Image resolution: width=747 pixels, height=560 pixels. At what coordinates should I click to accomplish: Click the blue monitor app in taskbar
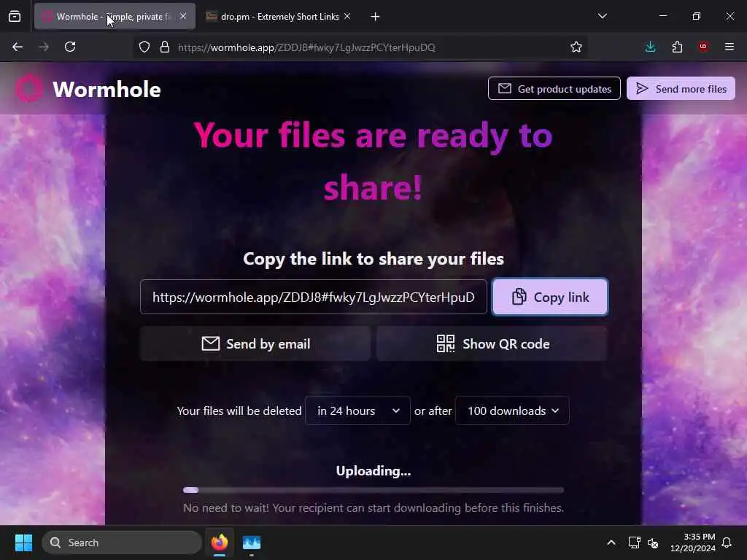(252, 542)
